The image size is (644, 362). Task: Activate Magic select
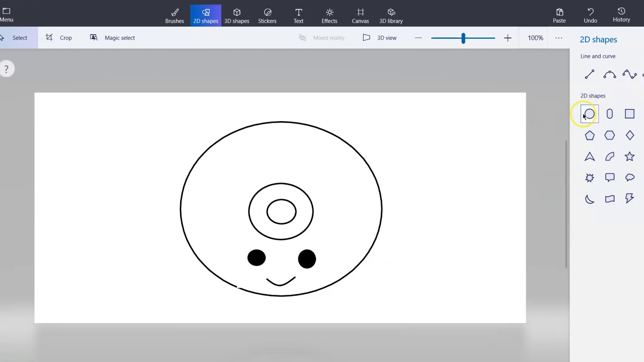click(x=112, y=38)
